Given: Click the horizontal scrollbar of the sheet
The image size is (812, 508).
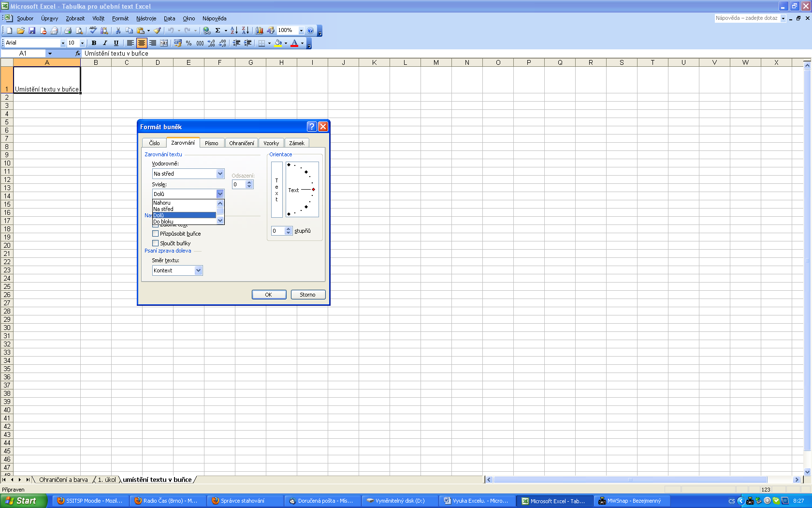Looking at the screenshot, I should pyautogui.click(x=643, y=480).
